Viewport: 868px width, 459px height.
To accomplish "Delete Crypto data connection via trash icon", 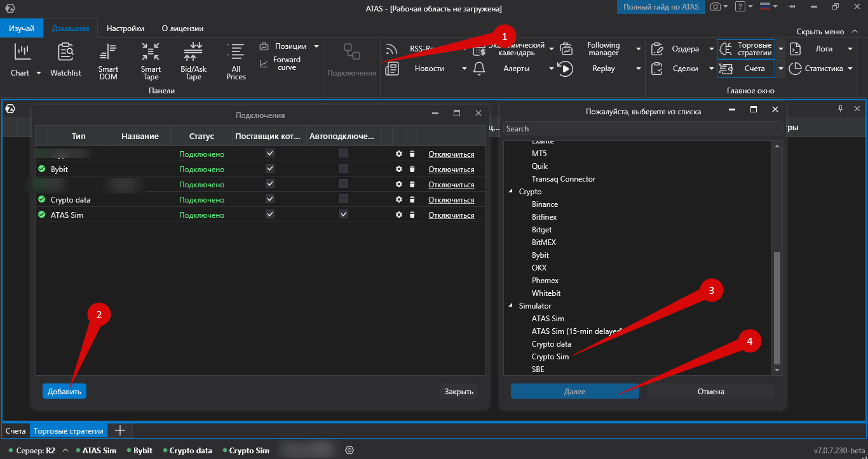I will (412, 200).
